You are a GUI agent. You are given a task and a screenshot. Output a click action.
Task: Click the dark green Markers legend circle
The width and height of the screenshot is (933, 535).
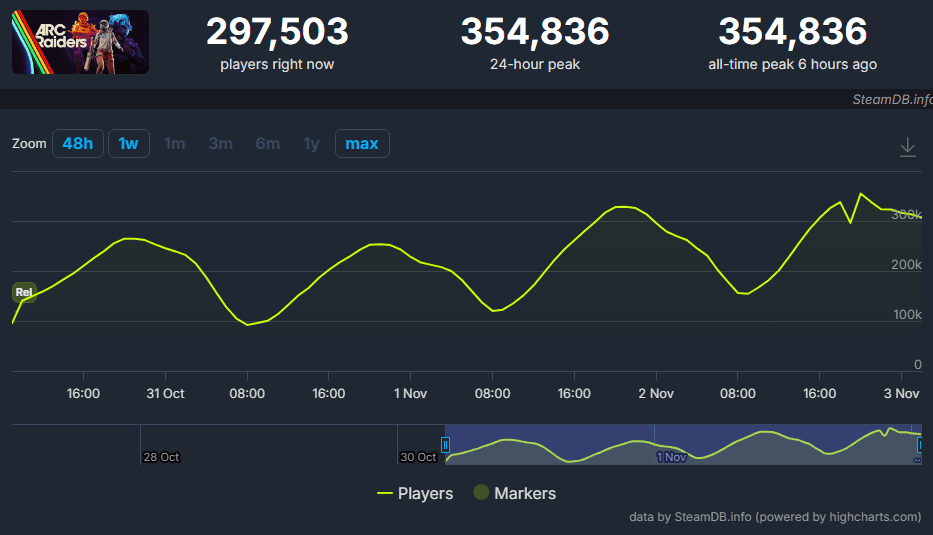[x=481, y=493]
